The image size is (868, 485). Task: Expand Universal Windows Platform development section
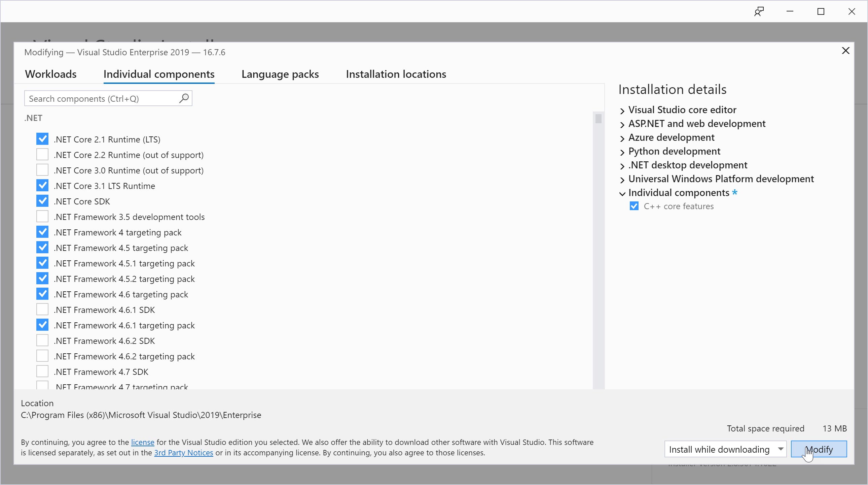tap(622, 179)
